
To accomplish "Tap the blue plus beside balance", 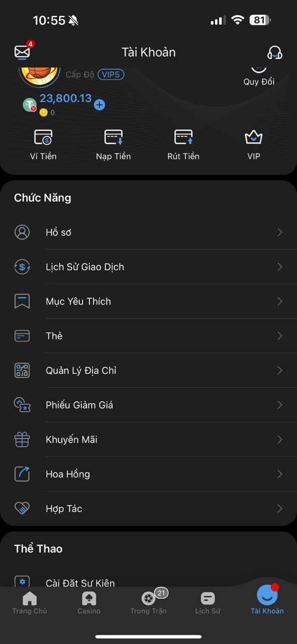I will [x=100, y=105].
